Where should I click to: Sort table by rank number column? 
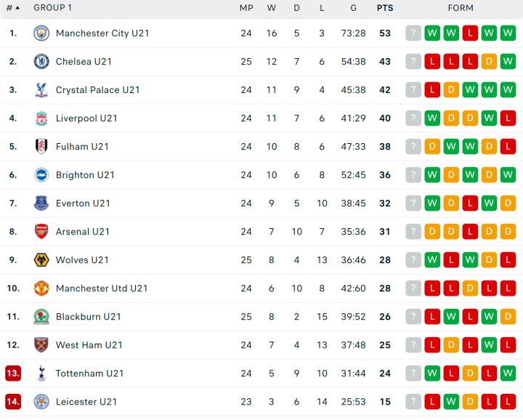coord(12,8)
